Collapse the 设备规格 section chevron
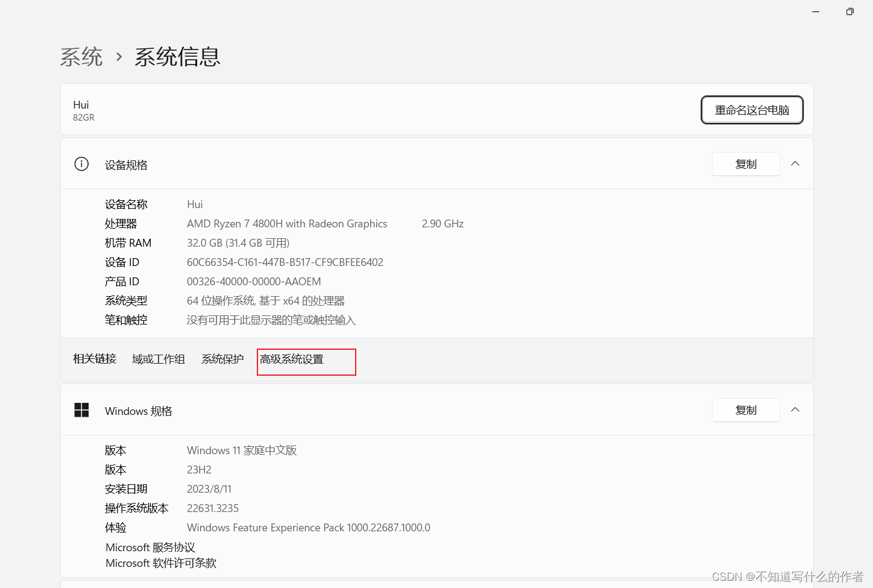Viewport: 873px width, 588px height. click(x=795, y=163)
